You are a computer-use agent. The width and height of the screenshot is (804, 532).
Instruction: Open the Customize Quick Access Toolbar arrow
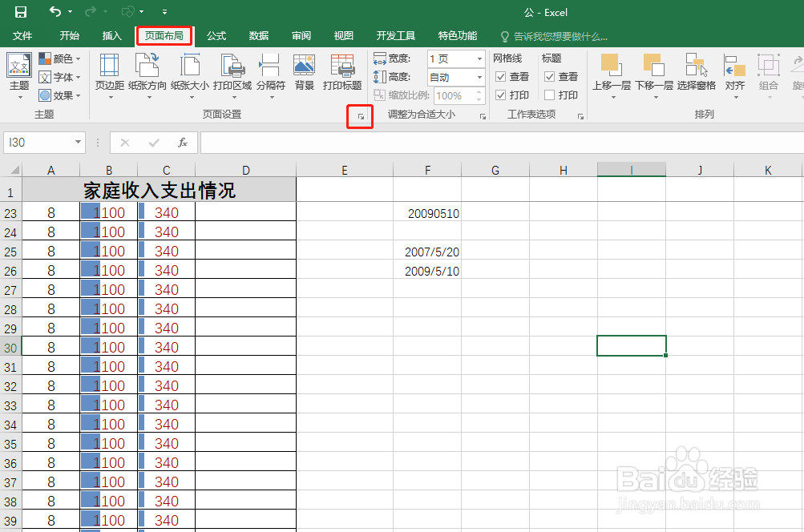[164, 12]
